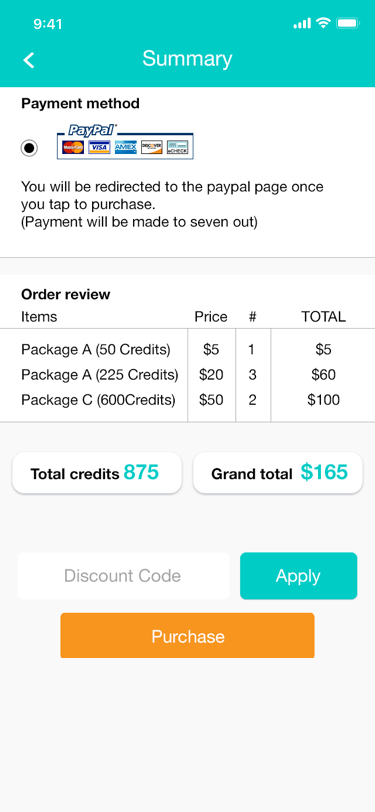Click the Visa card icon

(99, 148)
